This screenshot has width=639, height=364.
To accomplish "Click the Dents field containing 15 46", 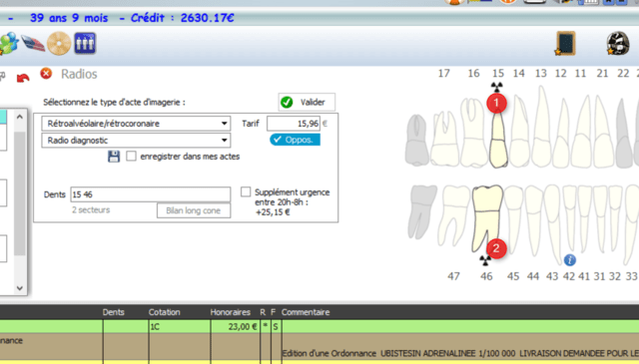I will tap(151, 194).
